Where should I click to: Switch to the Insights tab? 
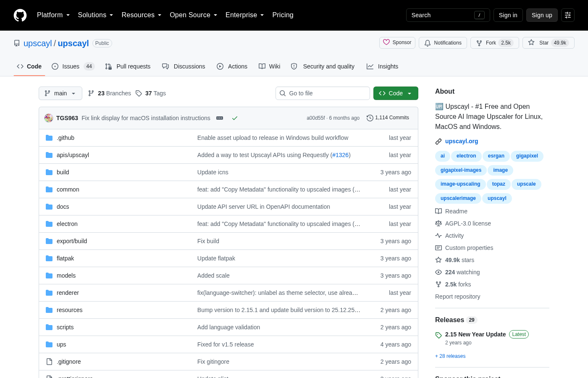click(x=382, y=66)
